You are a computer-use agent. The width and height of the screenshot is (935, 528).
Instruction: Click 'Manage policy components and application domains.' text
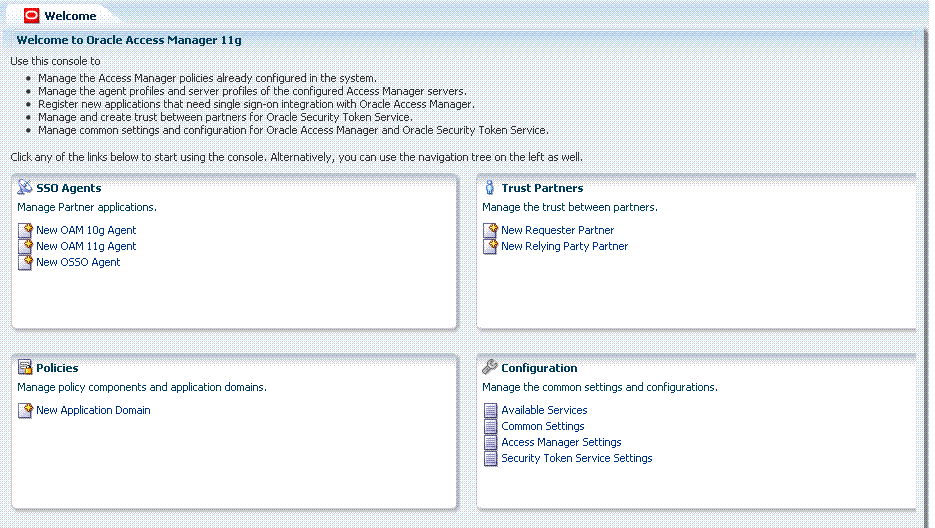[142, 387]
